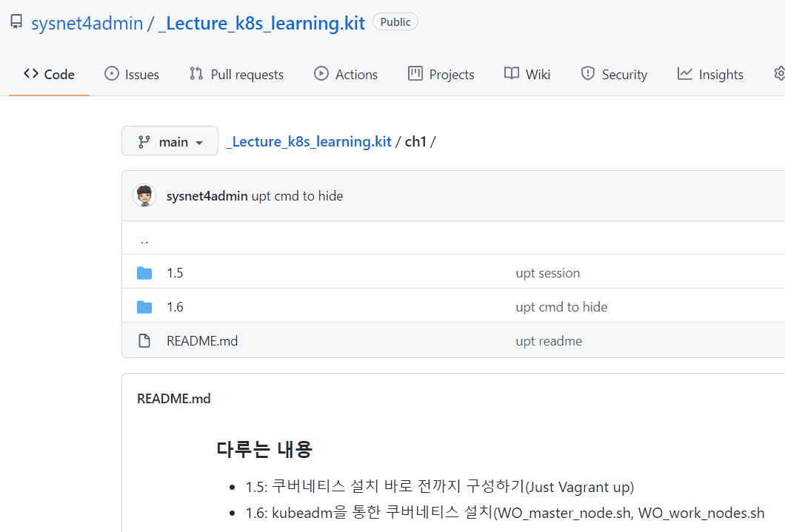Click the README bullet starting with 1.5
Image resolution: width=785 pixels, height=532 pixels.
pos(440,487)
